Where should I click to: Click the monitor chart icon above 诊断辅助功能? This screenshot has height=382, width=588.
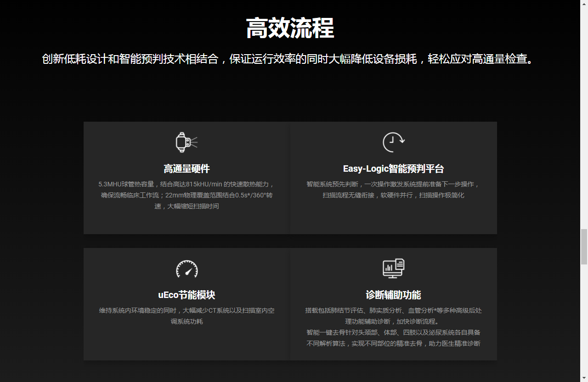[393, 268]
